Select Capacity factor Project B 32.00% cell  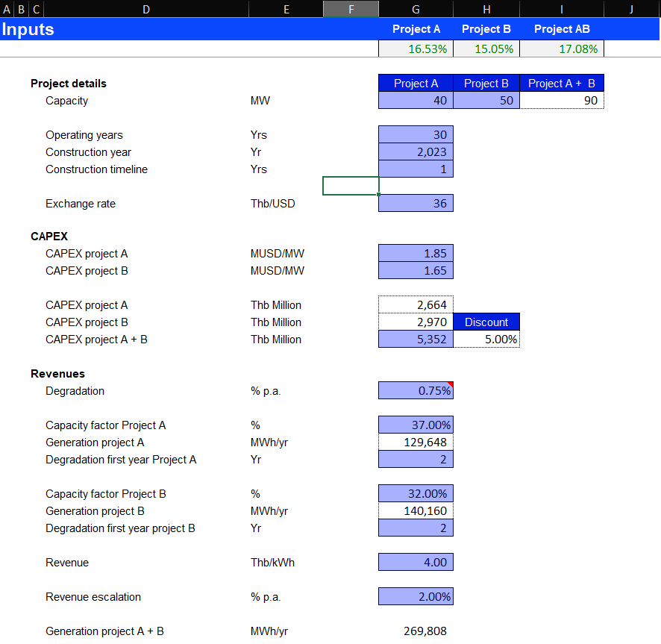pos(416,494)
